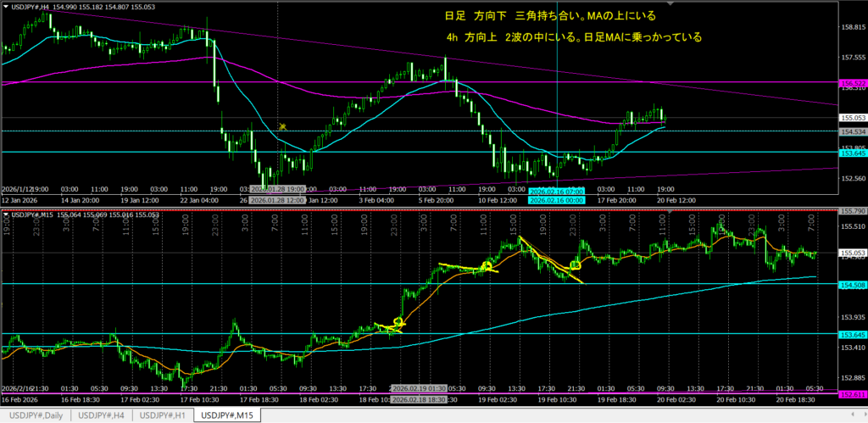Select the yellow cross marker on H4 chart

283,126
